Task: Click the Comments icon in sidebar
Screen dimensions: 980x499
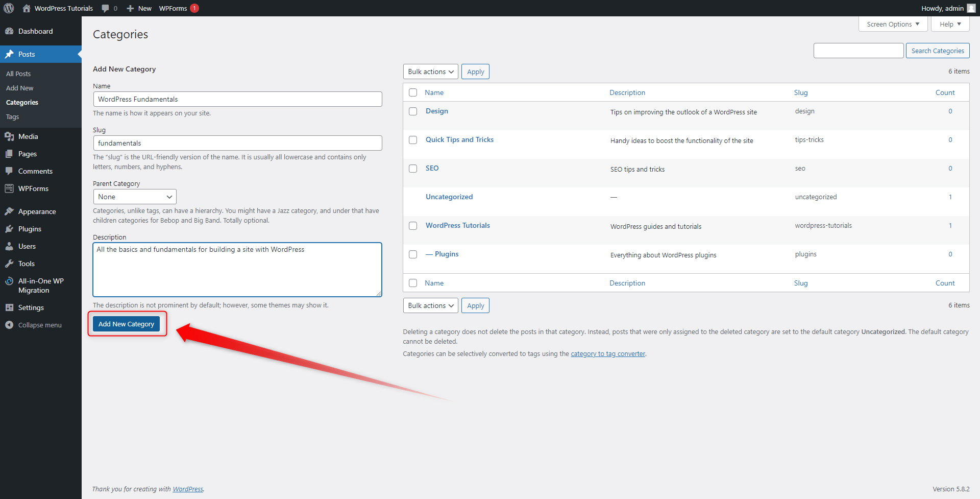Action: pyautogui.click(x=9, y=171)
